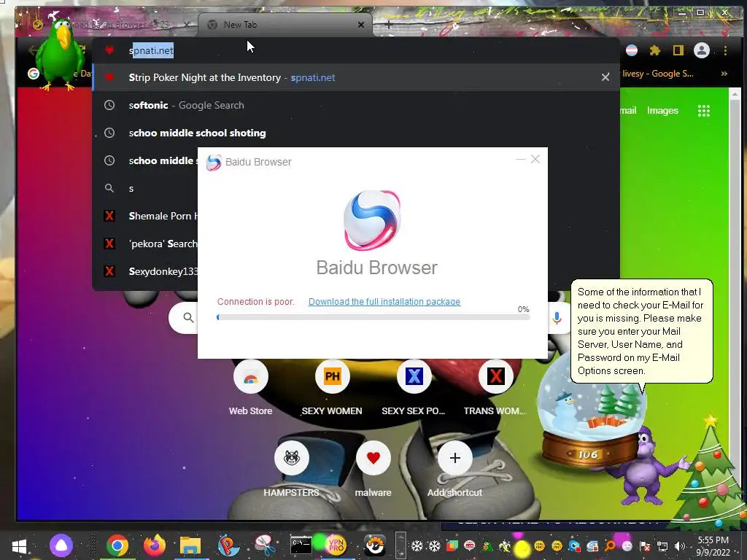Open the Images link on Google page
This screenshot has height=560, width=747.
point(662,111)
